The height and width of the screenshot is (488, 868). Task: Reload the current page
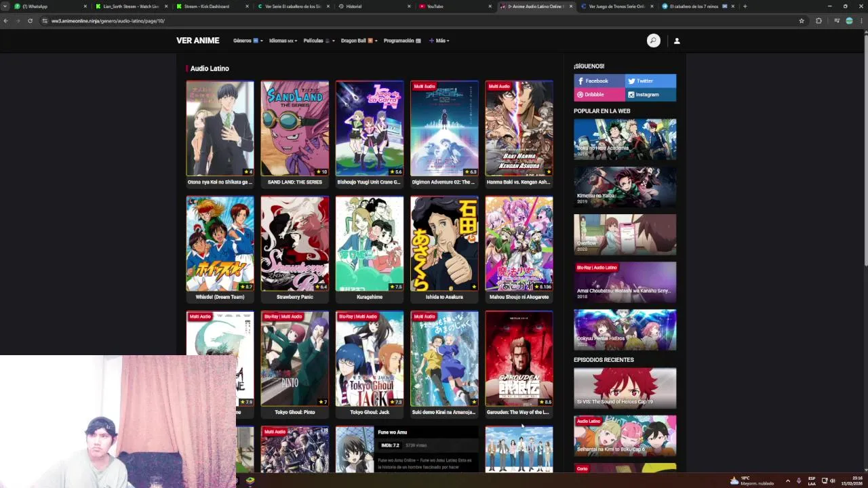click(30, 21)
